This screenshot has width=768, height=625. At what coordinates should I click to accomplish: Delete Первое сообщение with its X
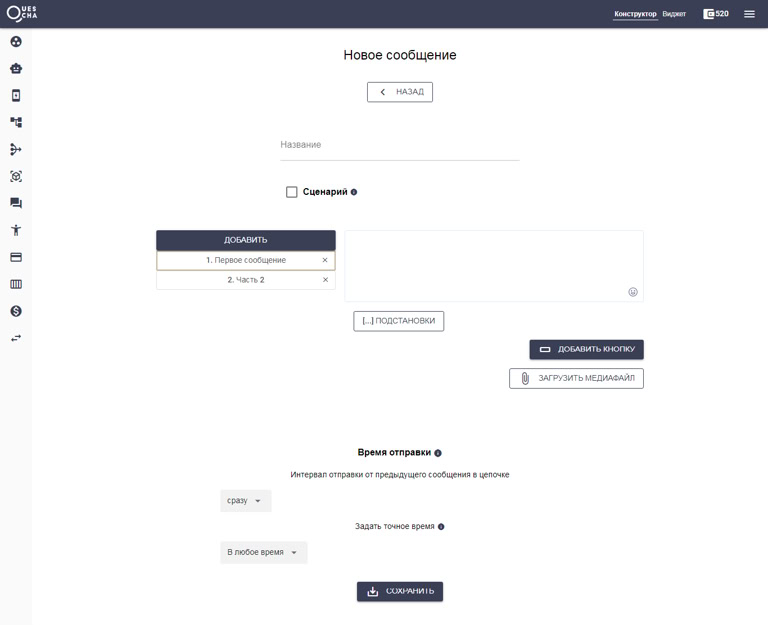point(325,260)
